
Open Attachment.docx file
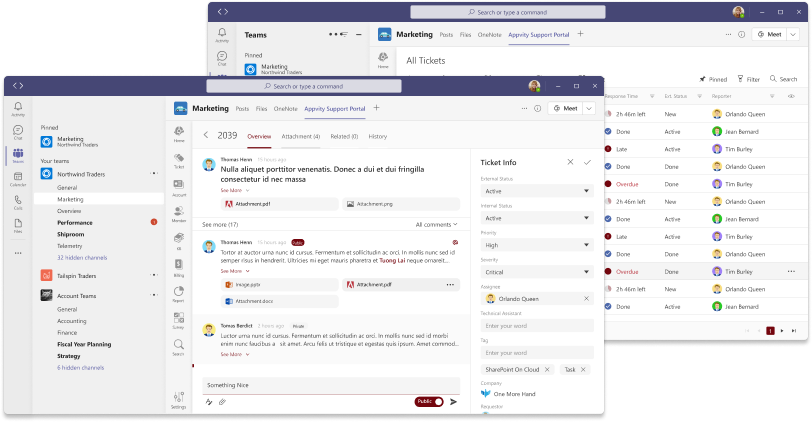click(280, 301)
